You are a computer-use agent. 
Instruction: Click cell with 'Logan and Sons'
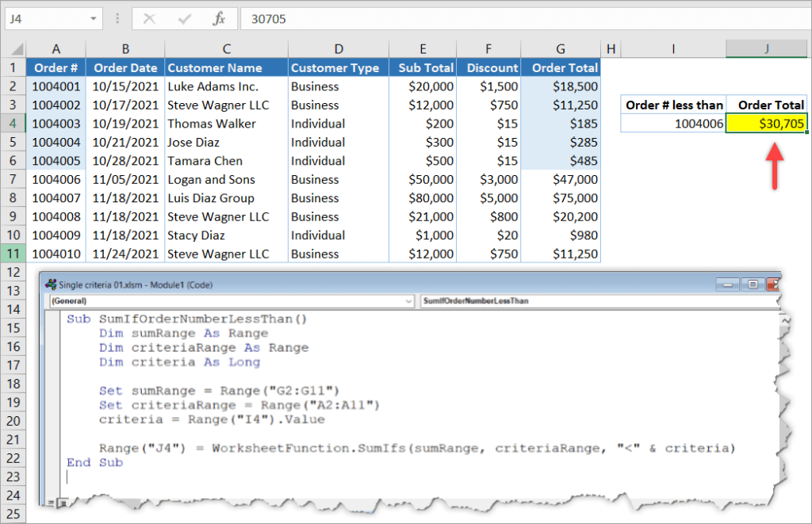tap(226, 180)
